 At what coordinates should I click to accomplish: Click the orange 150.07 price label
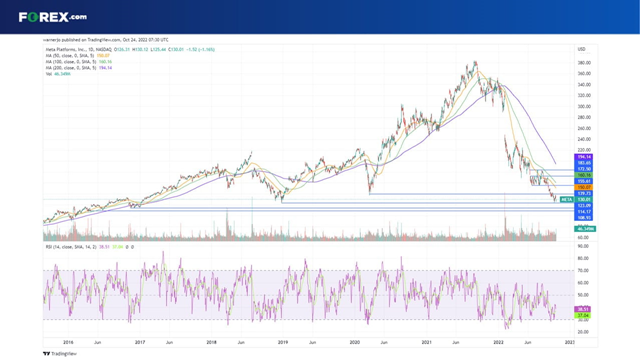pos(583,187)
